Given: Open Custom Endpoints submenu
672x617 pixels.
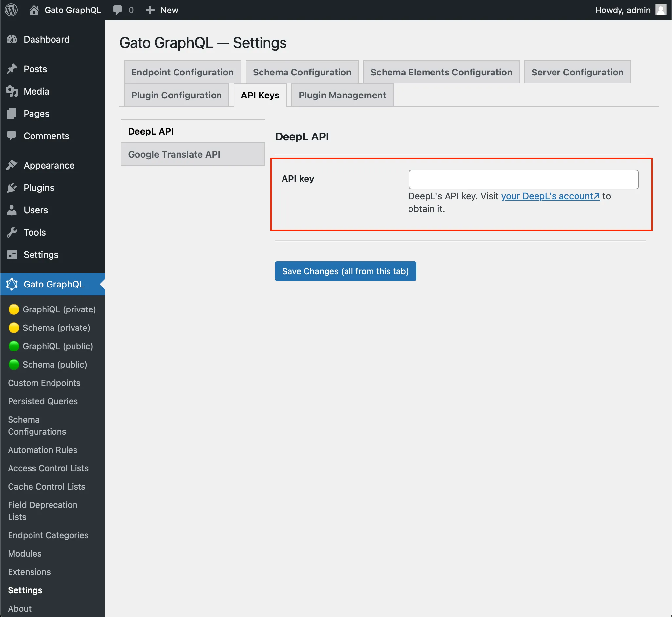Looking at the screenshot, I should click(x=44, y=383).
